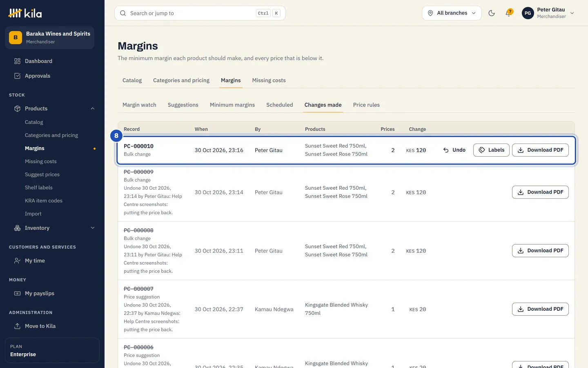This screenshot has width=588, height=368.
Task: Open KRA item codes in sidebar
Action: (x=44, y=200)
